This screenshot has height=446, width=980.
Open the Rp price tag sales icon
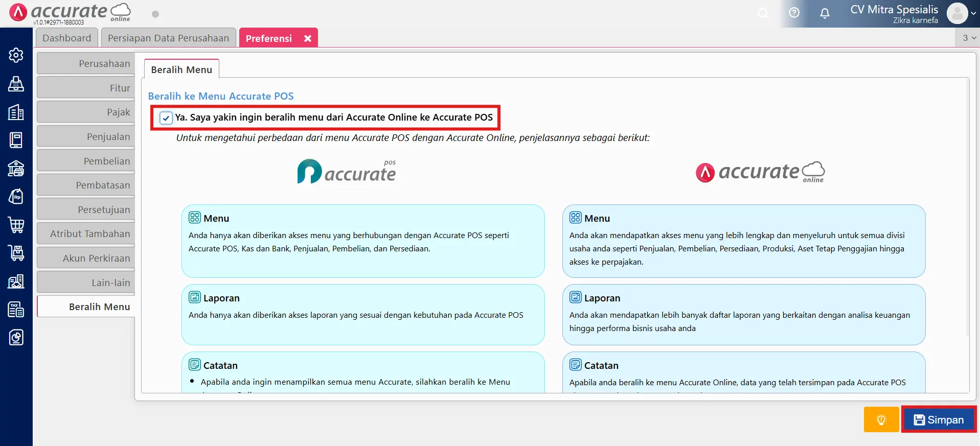16,197
